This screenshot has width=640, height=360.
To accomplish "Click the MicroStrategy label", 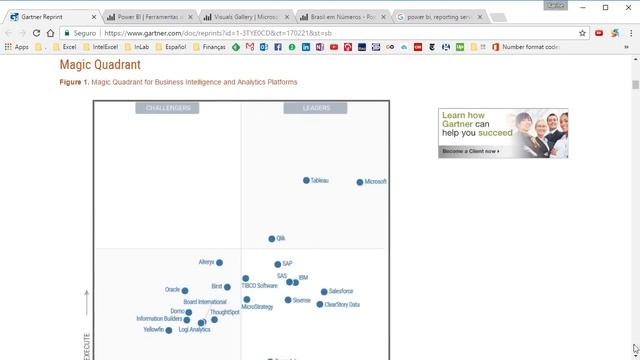I will (257, 307).
